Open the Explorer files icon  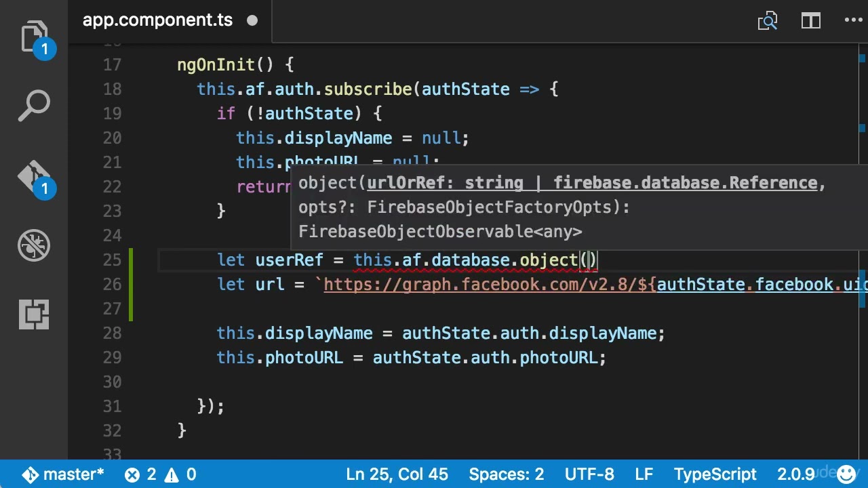(34, 37)
